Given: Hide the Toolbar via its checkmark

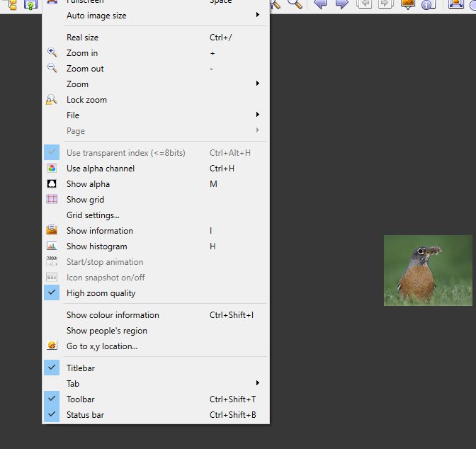Looking at the screenshot, I should pyautogui.click(x=52, y=399).
